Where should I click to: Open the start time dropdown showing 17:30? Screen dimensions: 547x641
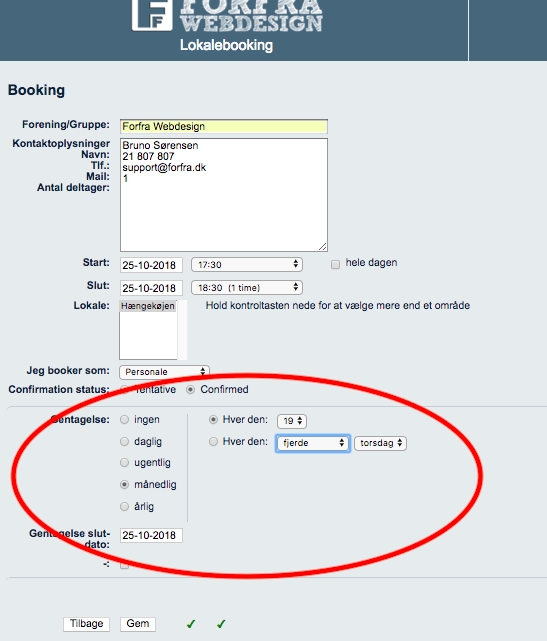247,264
